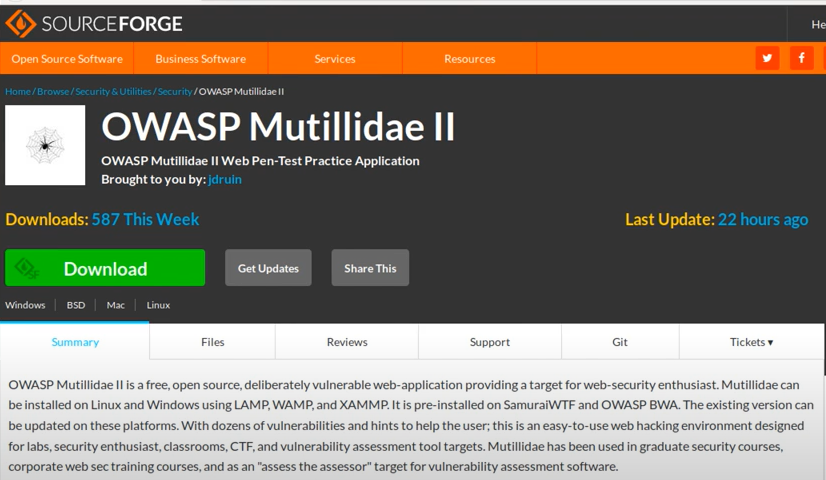Expand the Tickets dropdown tab
826x480 pixels.
pyautogui.click(x=751, y=342)
